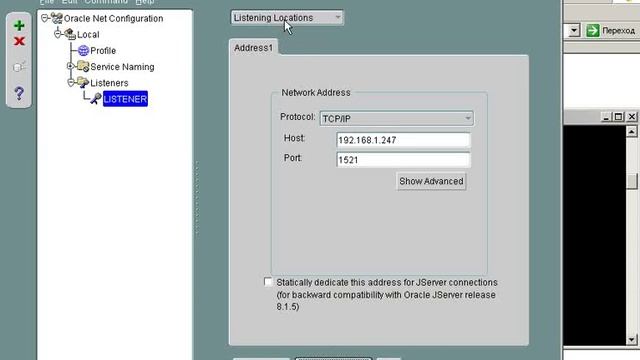The image size is (640, 360).
Task: Click the purple question mark Help icon
Action: (19, 93)
